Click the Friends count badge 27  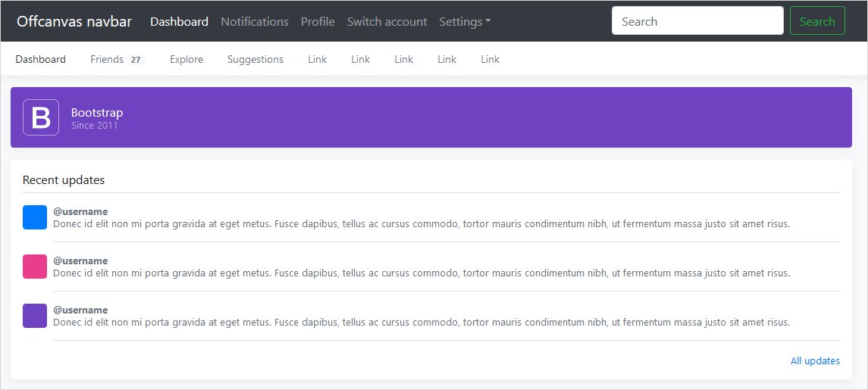pyautogui.click(x=136, y=60)
